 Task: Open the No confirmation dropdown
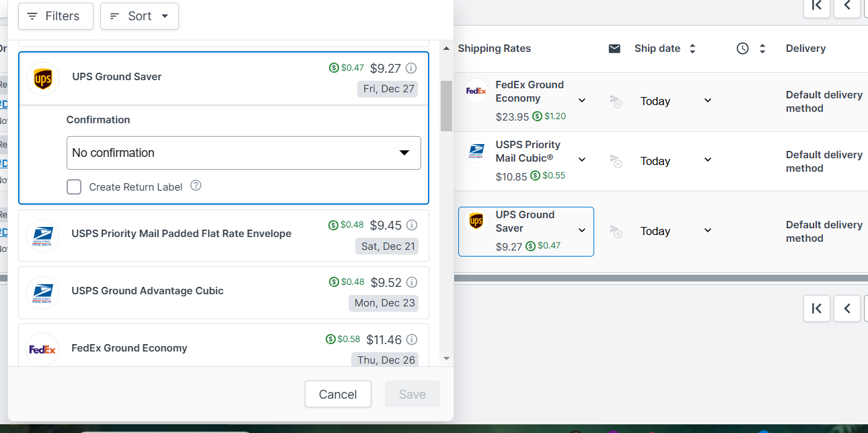click(244, 153)
